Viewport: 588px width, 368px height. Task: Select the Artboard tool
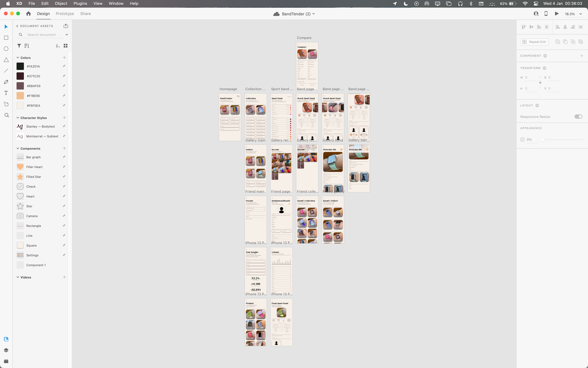click(x=6, y=104)
